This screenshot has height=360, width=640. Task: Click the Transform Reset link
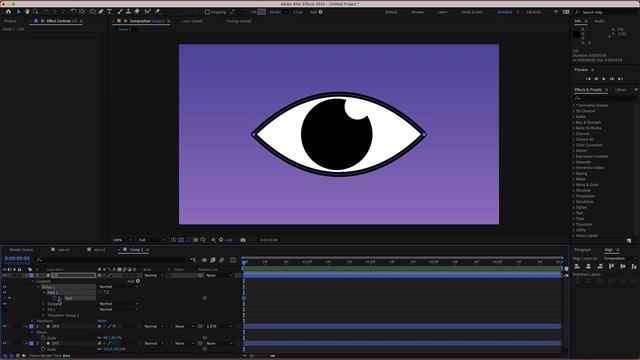(102, 321)
